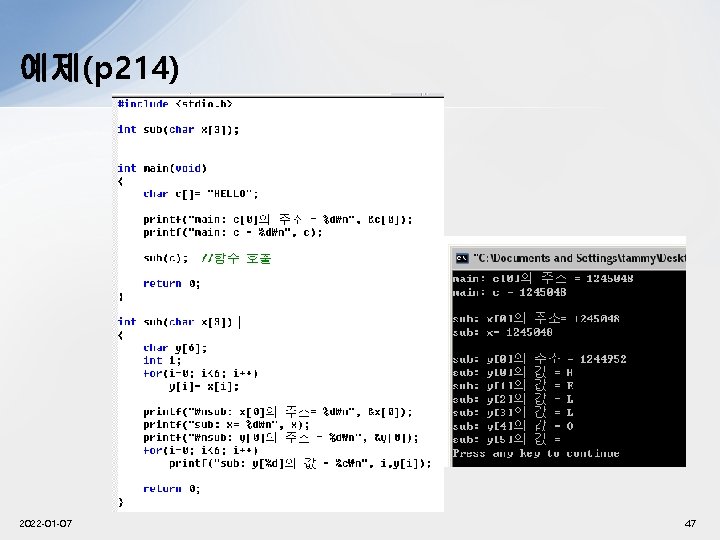Viewport: 720px width, 540px height.
Task: Click console output main: c = 1245048
Action: 509,292
